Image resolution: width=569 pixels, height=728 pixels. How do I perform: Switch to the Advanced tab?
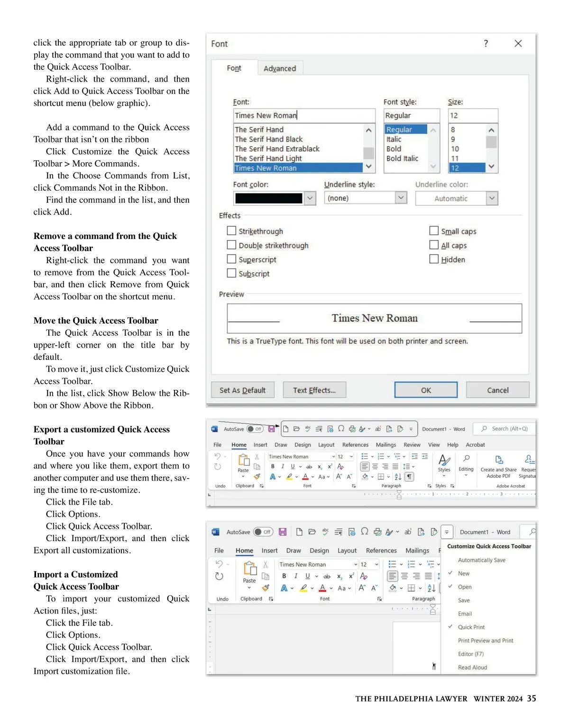(280, 68)
